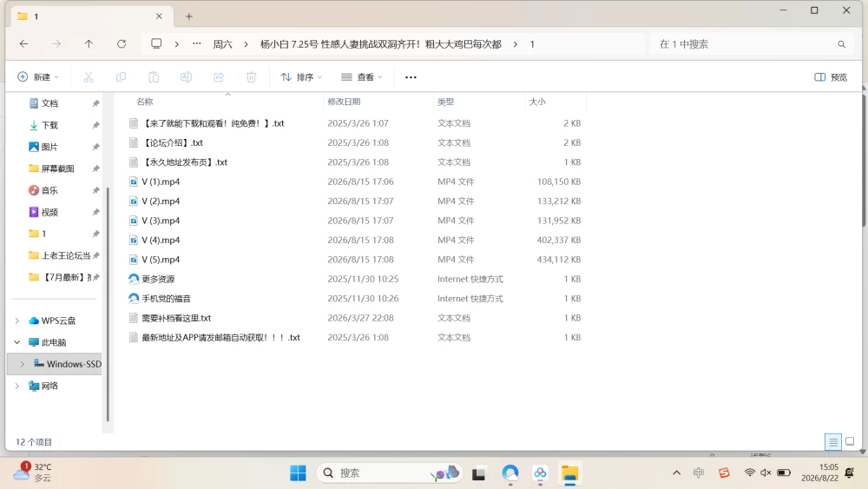The image size is (868, 489).
Task: Click the battery tray icon
Action: tap(784, 472)
